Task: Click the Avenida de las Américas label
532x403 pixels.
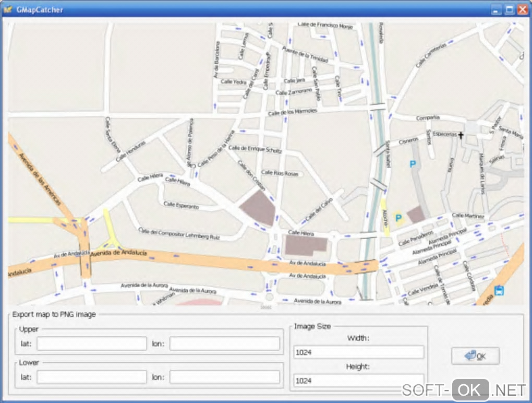Action: (40, 179)
